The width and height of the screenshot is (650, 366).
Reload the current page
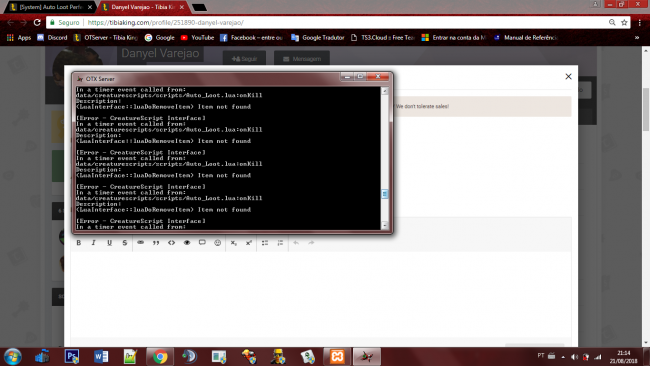point(37,22)
